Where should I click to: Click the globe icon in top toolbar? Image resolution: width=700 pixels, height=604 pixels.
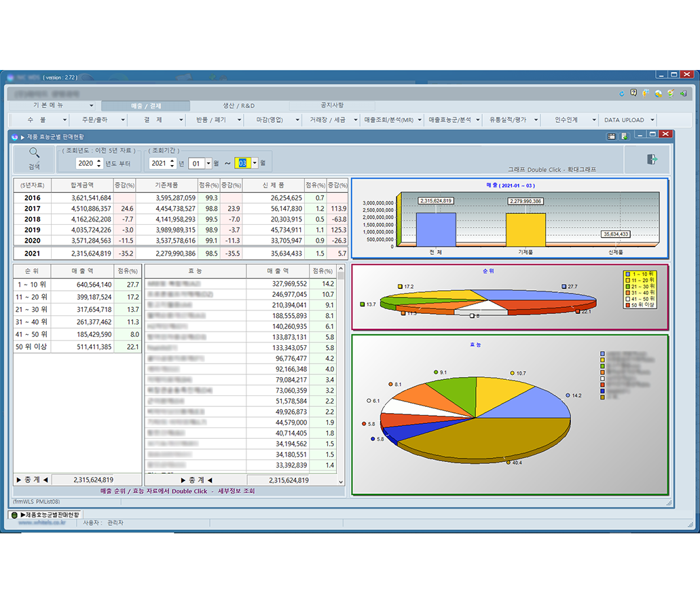click(x=658, y=93)
